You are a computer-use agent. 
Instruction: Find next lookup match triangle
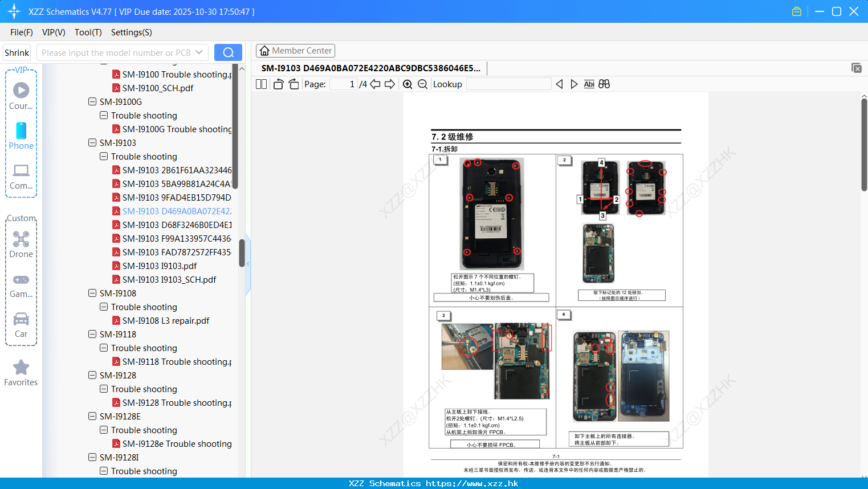click(x=574, y=84)
